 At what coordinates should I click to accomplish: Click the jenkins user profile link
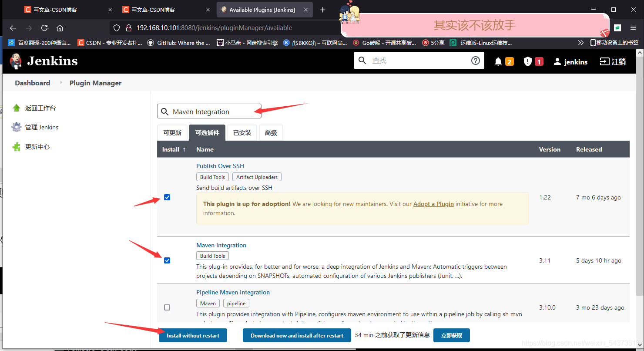click(570, 62)
